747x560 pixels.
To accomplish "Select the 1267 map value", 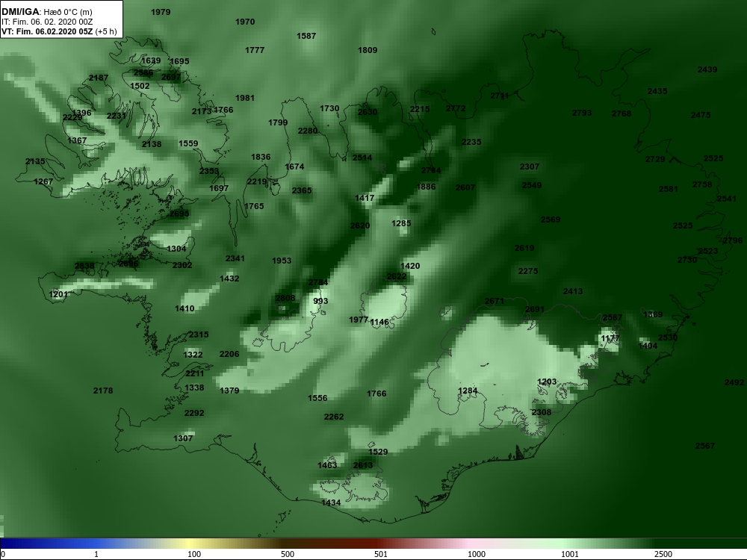I will [x=43, y=181].
